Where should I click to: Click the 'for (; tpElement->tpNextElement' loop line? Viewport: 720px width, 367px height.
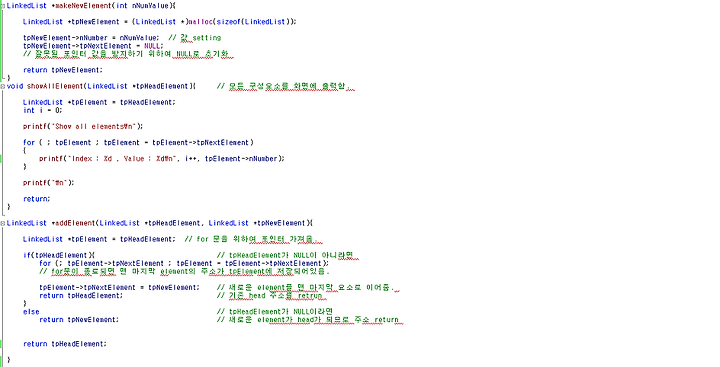coord(184,263)
